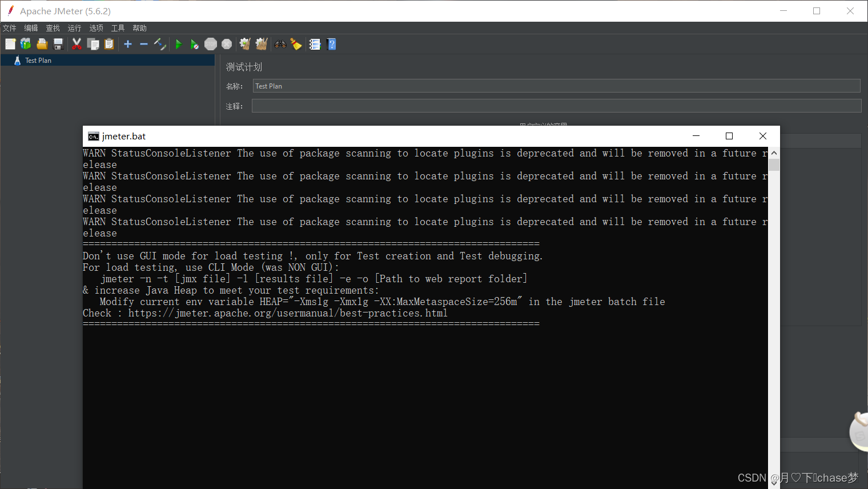
Task: Click the 测试计划 heading text
Action: (x=244, y=67)
